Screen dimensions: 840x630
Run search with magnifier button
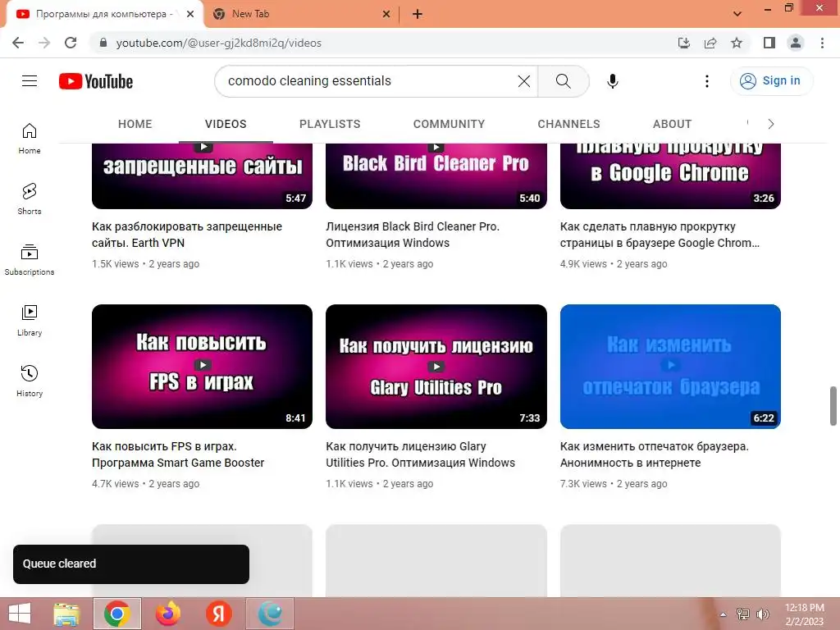(563, 81)
